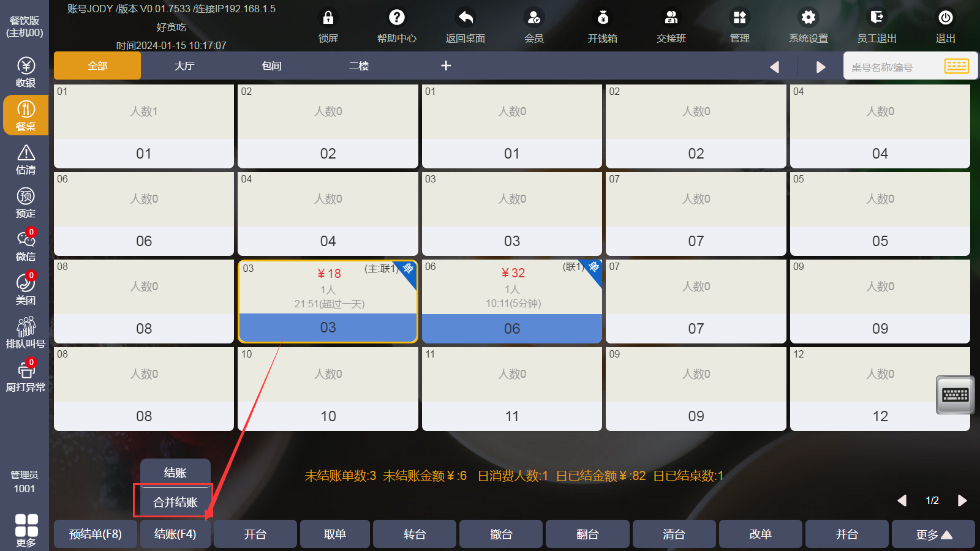Open the floating on-screen keyboard button
This screenshot has width=980, height=551.
point(955,395)
